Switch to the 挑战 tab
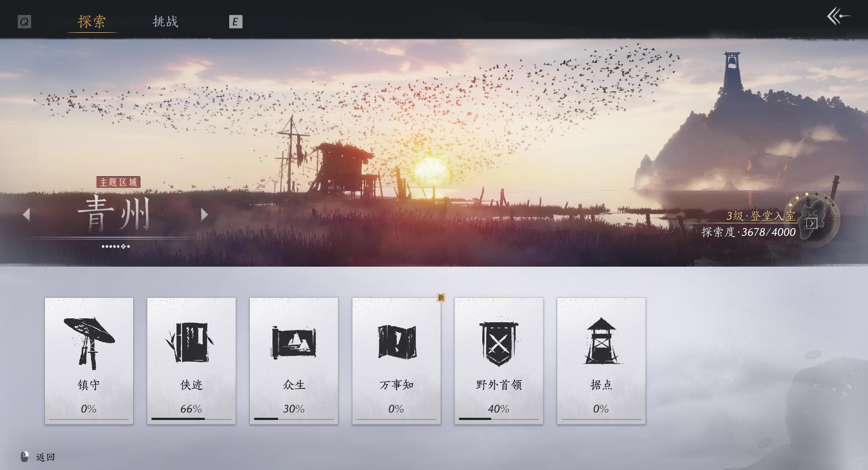The image size is (868, 470). 165,22
